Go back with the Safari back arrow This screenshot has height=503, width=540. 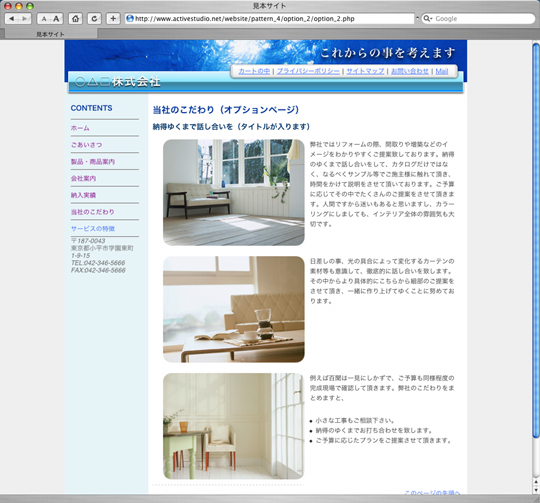coord(11,19)
